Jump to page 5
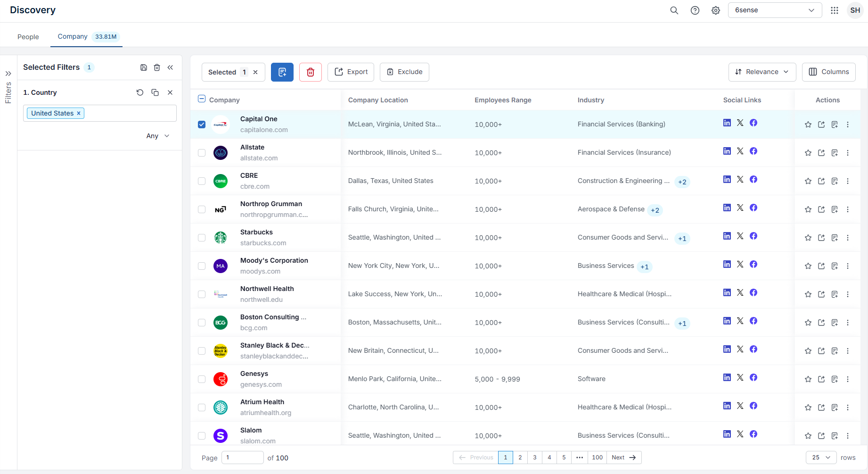Screen dimensions: 868x474 (564, 457)
